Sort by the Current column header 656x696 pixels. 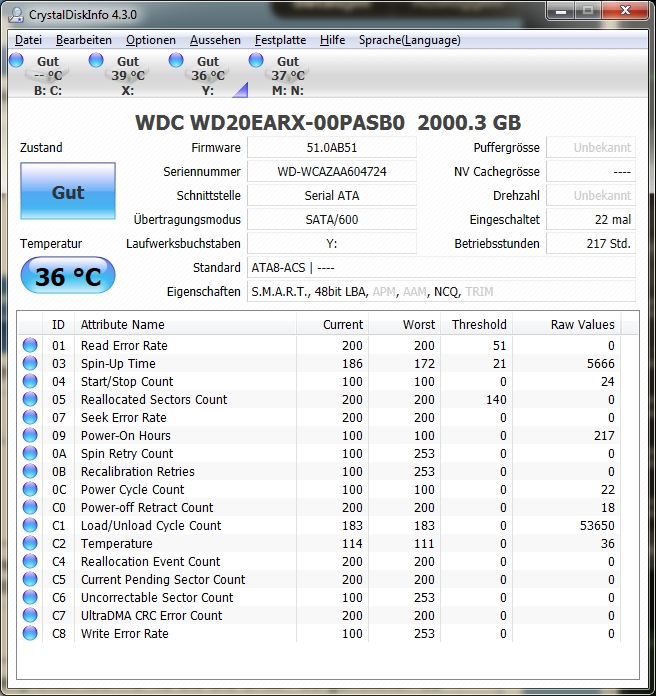(332, 324)
